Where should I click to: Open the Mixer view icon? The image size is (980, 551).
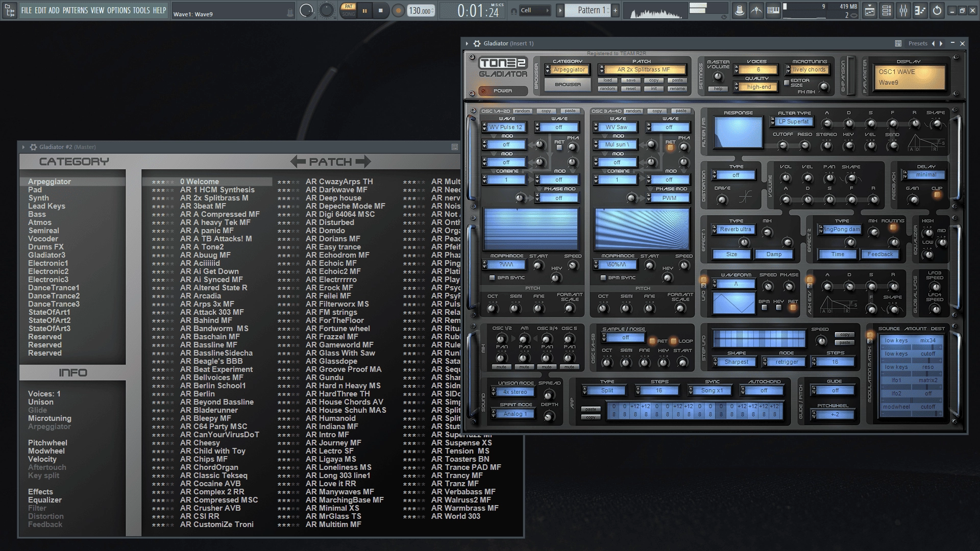click(x=903, y=10)
